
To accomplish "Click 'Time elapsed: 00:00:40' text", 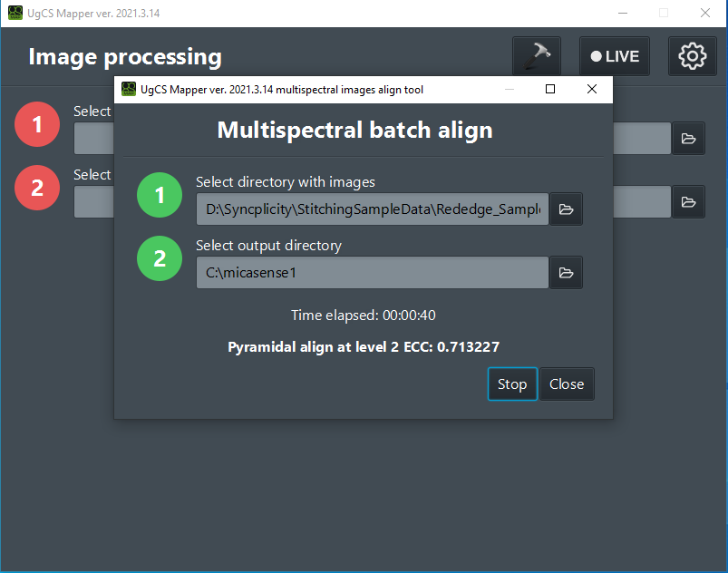I will coord(364,316).
